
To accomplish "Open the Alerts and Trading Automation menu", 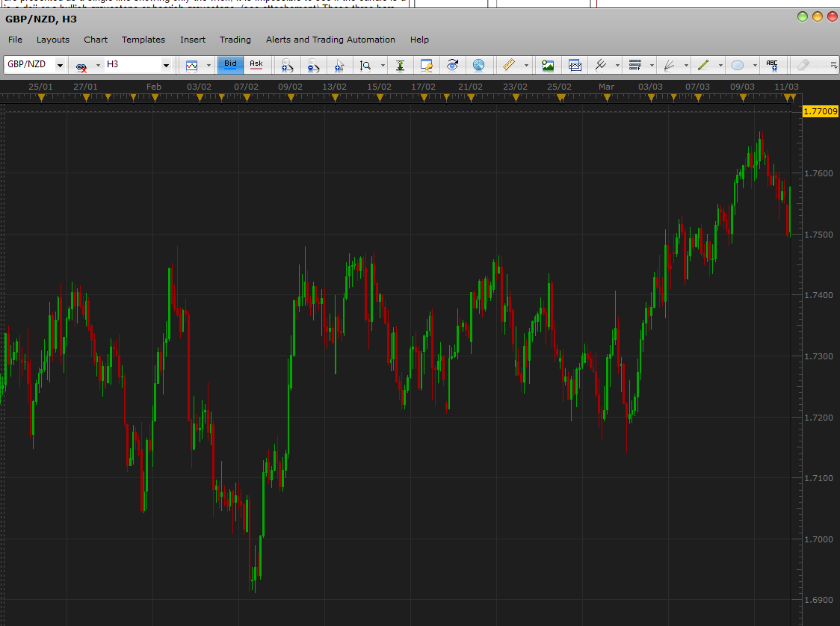I will (330, 40).
